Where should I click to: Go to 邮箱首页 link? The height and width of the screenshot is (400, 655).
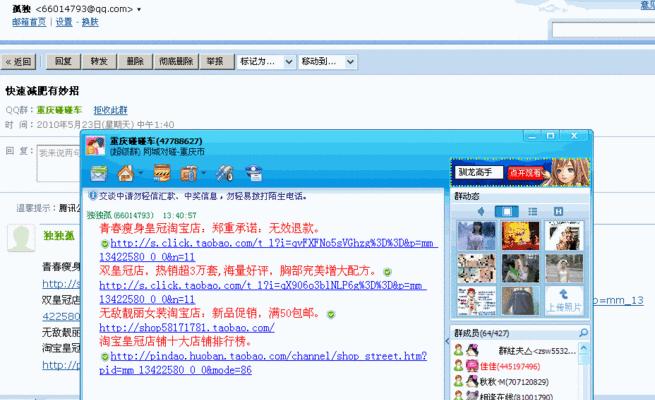click(x=29, y=22)
